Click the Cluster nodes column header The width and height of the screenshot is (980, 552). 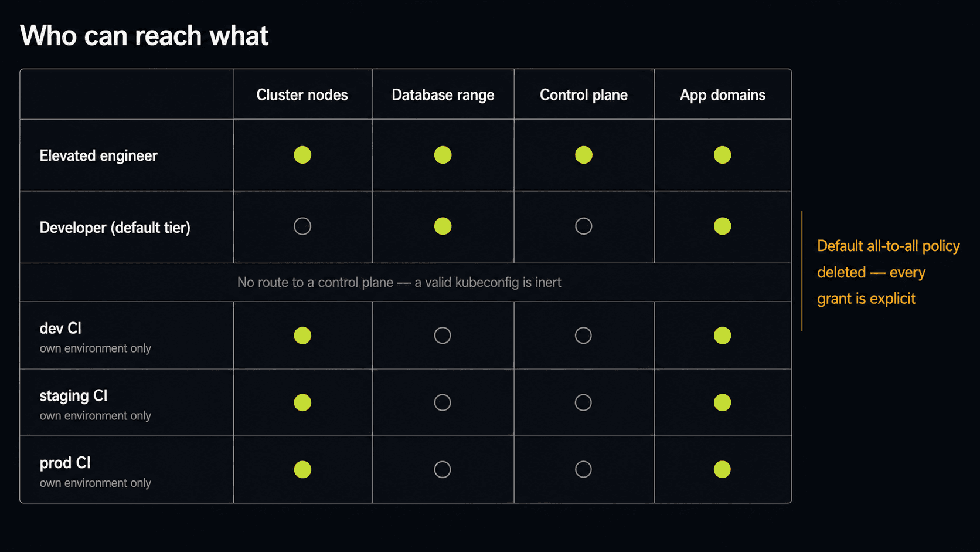[x=302, y=95]
